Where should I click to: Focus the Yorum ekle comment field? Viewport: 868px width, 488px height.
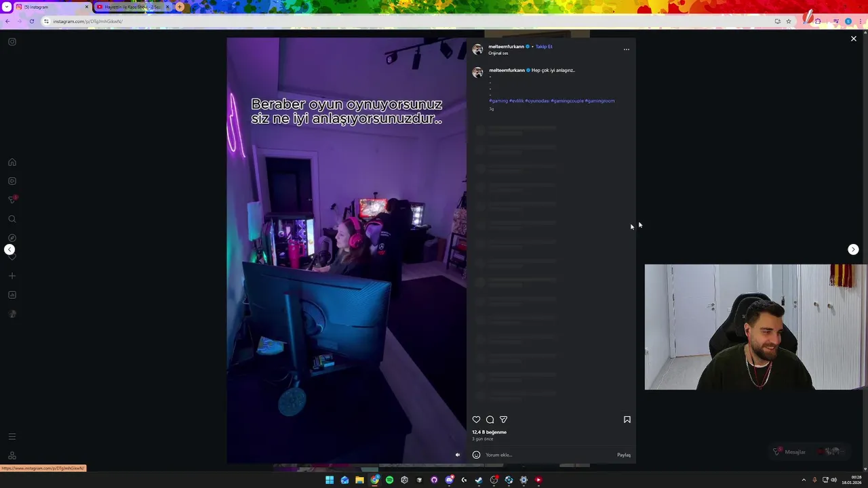[548, 455]
